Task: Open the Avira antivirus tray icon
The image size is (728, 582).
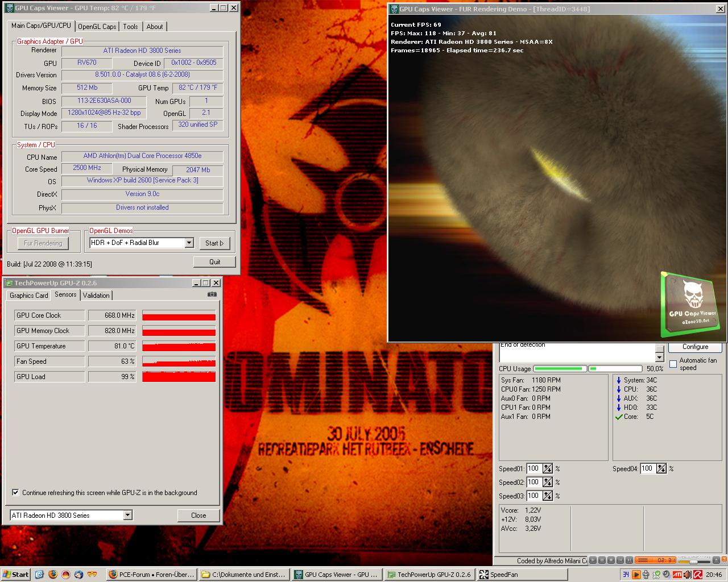Action: 697,575
